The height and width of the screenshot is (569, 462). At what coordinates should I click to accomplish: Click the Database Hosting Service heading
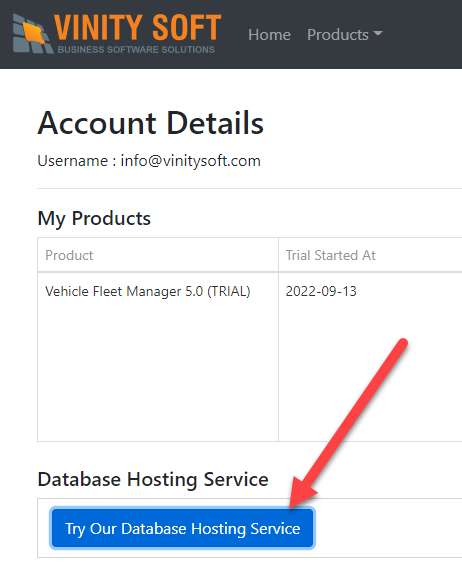click(153, 479)
